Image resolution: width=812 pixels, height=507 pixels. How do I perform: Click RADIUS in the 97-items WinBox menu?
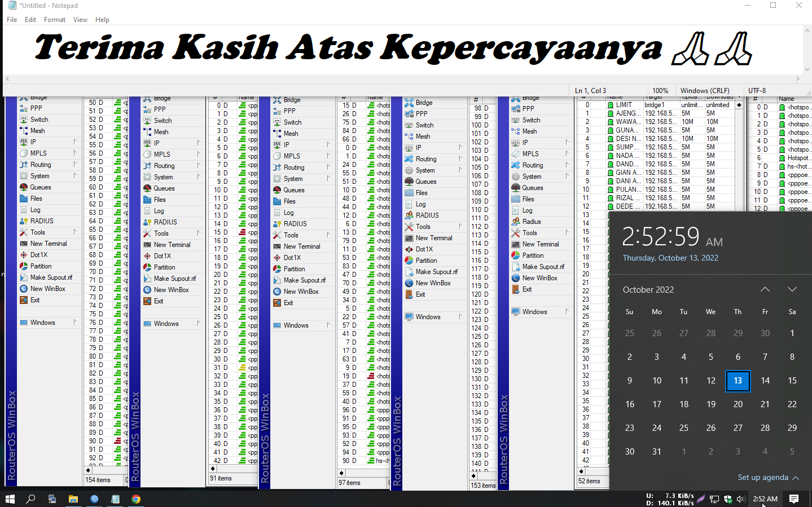tap(295, 224)
